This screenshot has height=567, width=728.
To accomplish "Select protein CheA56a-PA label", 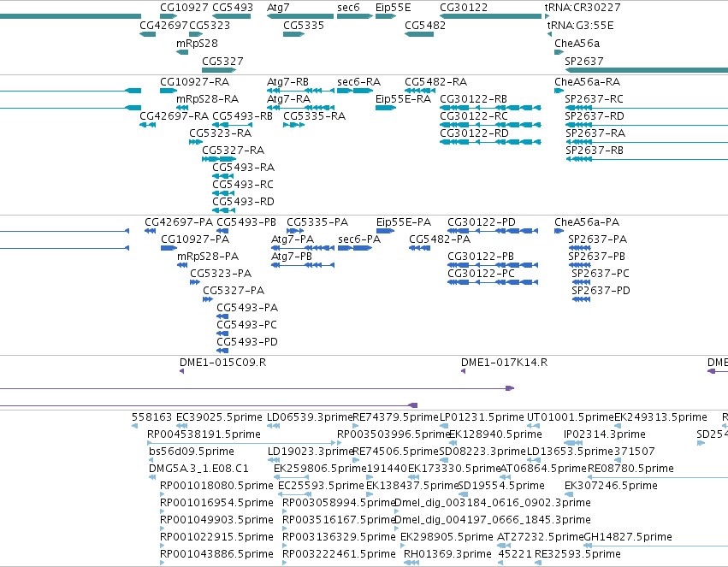I will pos(586,222).
